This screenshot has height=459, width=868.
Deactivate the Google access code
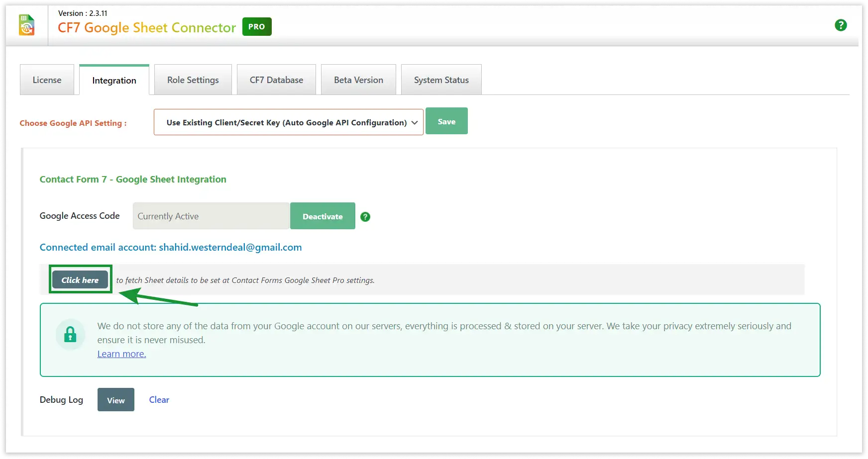323,216
